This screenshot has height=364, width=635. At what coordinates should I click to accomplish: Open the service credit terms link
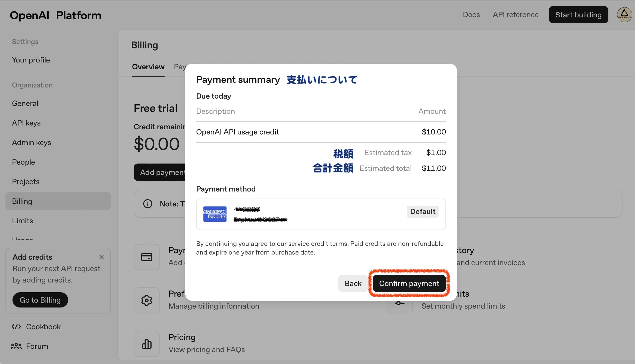click(x=317, y=244)
